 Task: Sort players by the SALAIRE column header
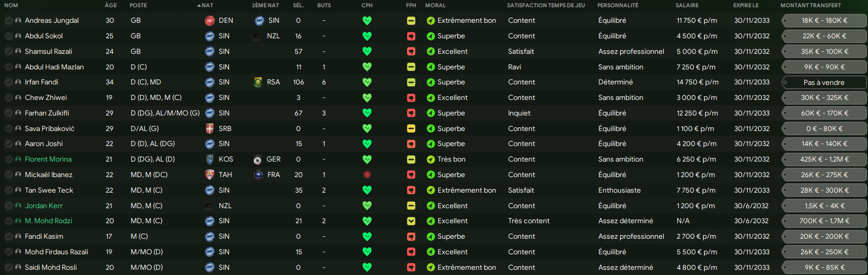pyautogui.click(x=687, y=5)
